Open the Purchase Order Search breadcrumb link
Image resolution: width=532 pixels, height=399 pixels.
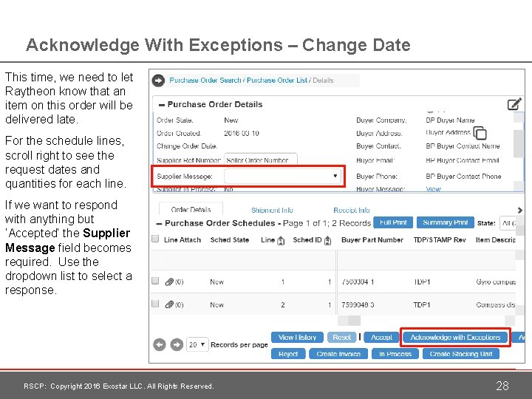coord(205,81)
